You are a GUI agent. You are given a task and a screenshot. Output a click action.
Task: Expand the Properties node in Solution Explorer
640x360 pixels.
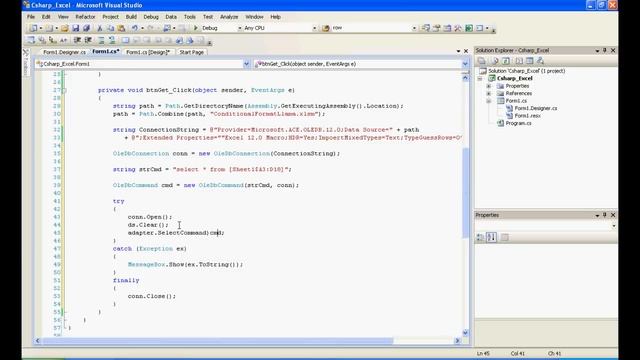(x=489, y=86)
